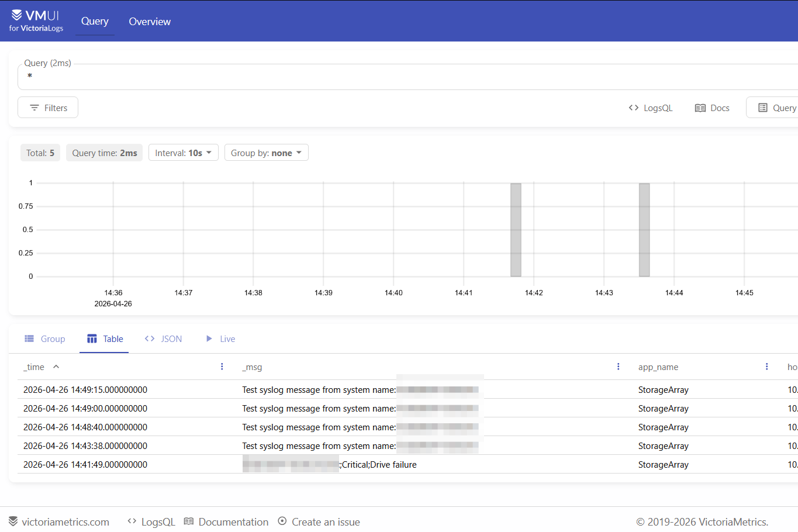Select the histogram bar before 14:44
Image resolution: width=798 pixels, height=532 pixels.
coord(644,230)
